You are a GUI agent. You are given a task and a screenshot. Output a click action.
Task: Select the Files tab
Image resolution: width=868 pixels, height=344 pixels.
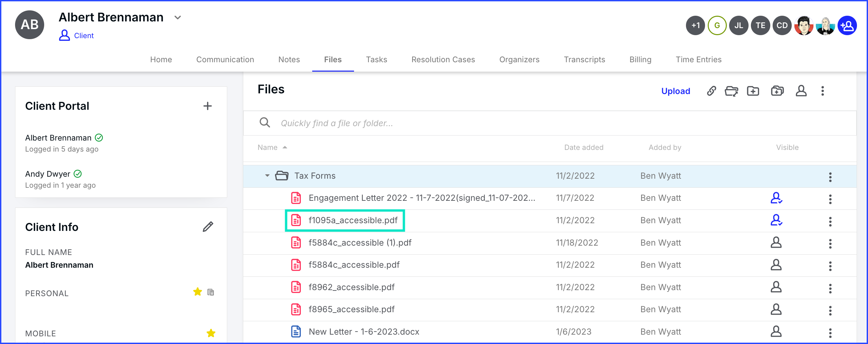pyautogui.click(x=333, y=59)
